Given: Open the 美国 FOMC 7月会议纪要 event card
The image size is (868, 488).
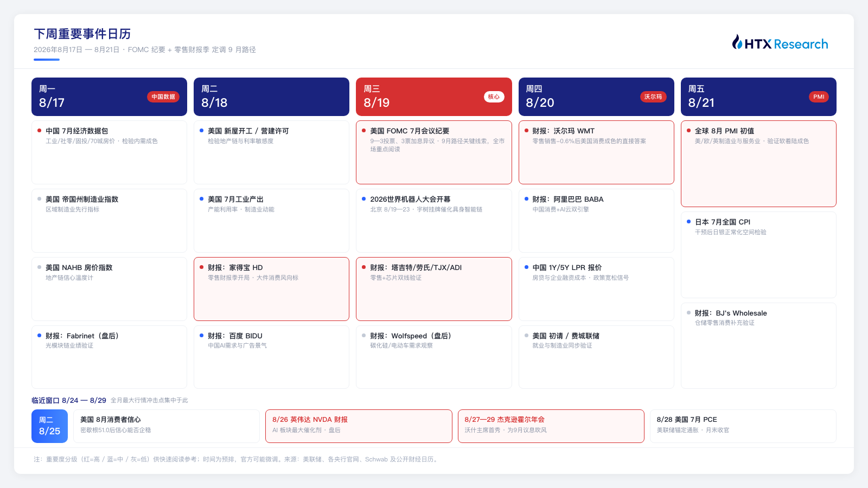Looking at the screenshot, I should click(x=433, y=152).
